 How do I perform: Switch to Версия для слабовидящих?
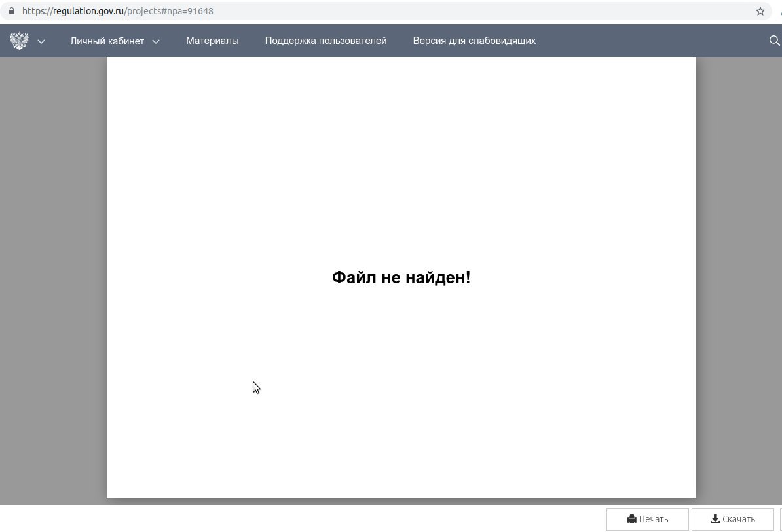[x=474, y=41]
